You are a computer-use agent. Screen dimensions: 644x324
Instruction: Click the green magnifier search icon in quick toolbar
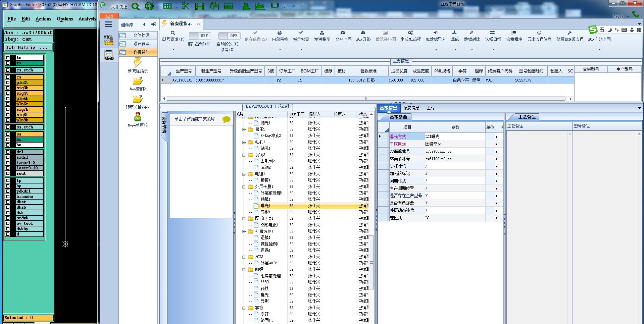[x=135, y=6]
